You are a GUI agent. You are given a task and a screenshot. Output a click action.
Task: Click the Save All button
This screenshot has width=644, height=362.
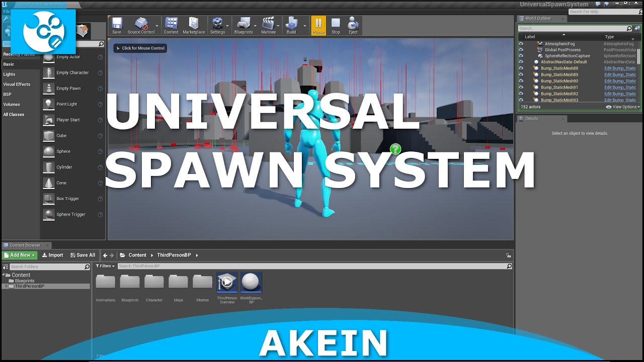[x=83, y=255]
